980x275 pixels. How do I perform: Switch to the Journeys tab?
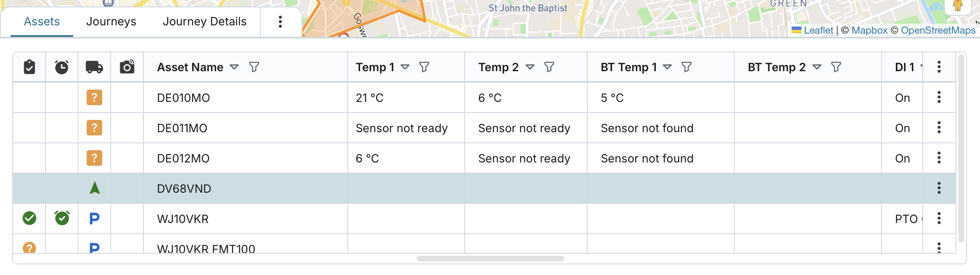click(111, 21)
